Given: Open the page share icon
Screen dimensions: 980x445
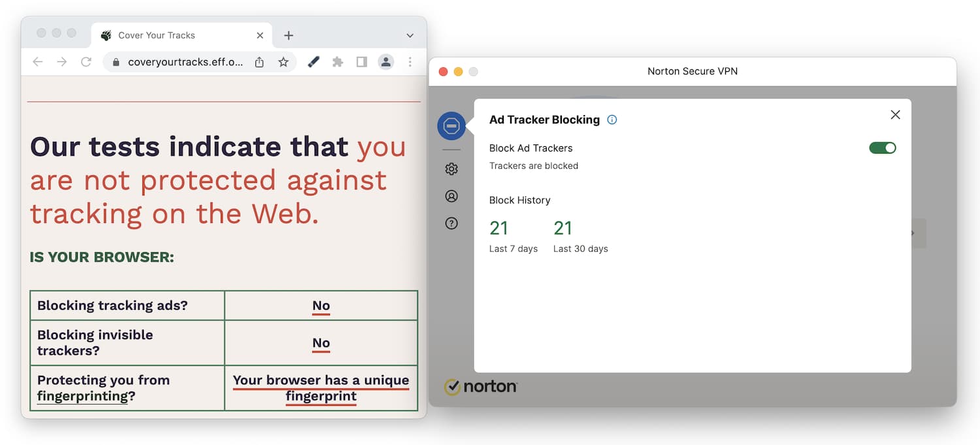Looking at the screenshot, I should click(259, 61).
